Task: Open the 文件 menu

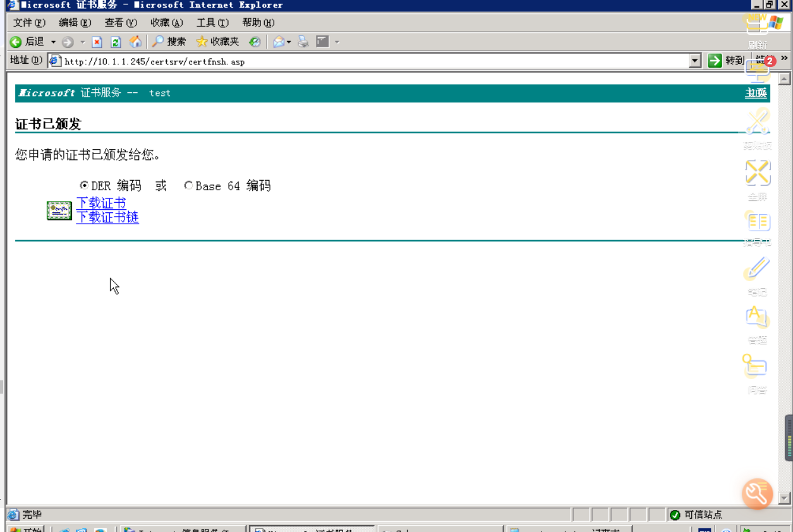Action: [x=29, y=23]
